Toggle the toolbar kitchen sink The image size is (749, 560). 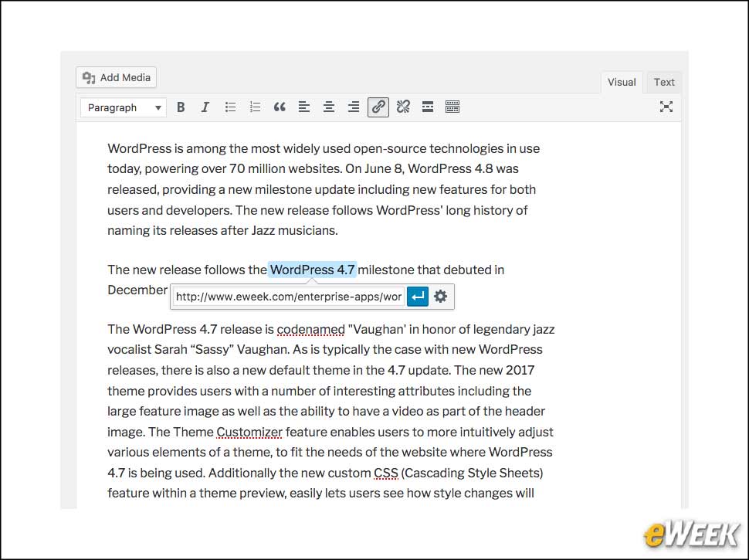click(x=452, y=107)
